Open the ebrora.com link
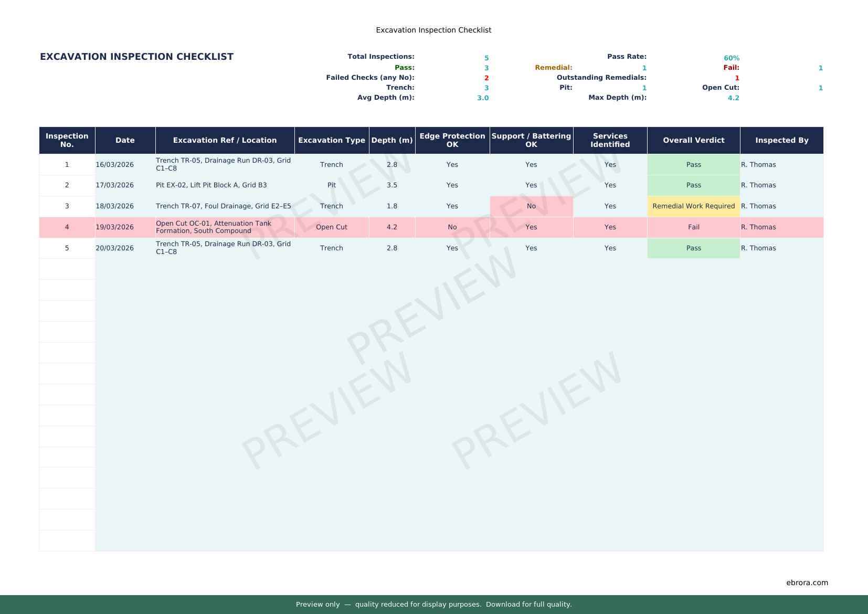This screenshot has width=868, height=614. pyautogui.click(x=807, y=583)
